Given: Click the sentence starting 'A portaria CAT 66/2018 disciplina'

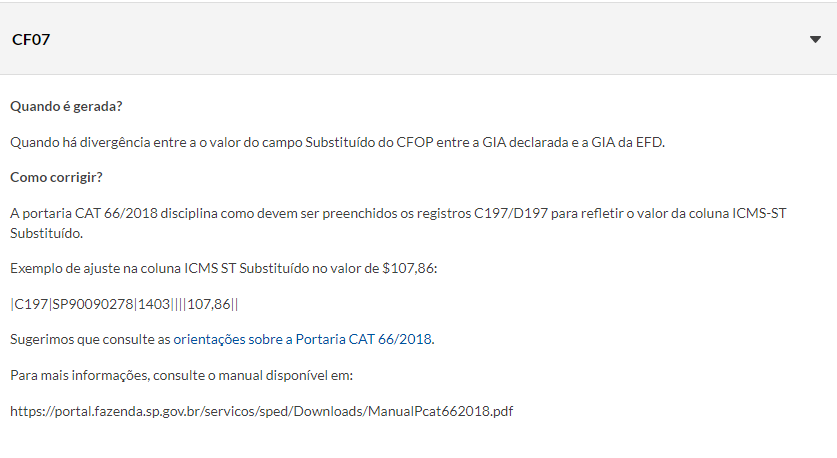Looking at the screenshot, I should pos(398,223).
